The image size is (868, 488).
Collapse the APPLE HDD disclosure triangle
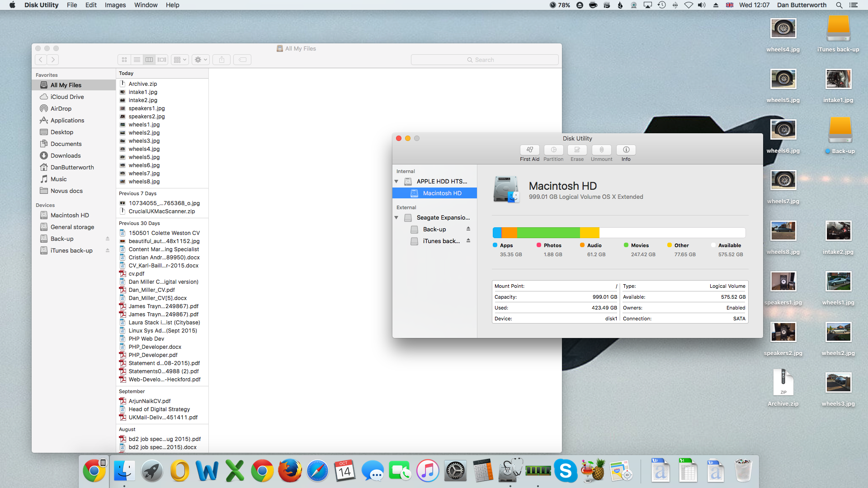(396, 181)
